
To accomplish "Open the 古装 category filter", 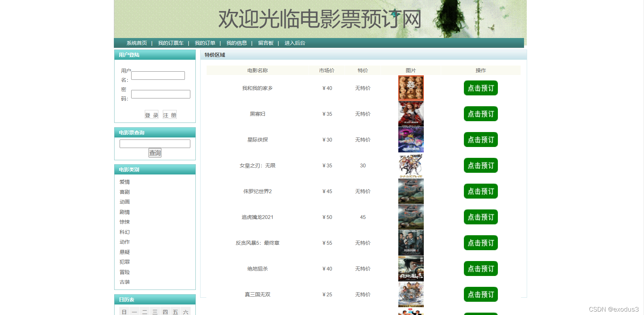I will pyautogui.click(x=125, y=282).
